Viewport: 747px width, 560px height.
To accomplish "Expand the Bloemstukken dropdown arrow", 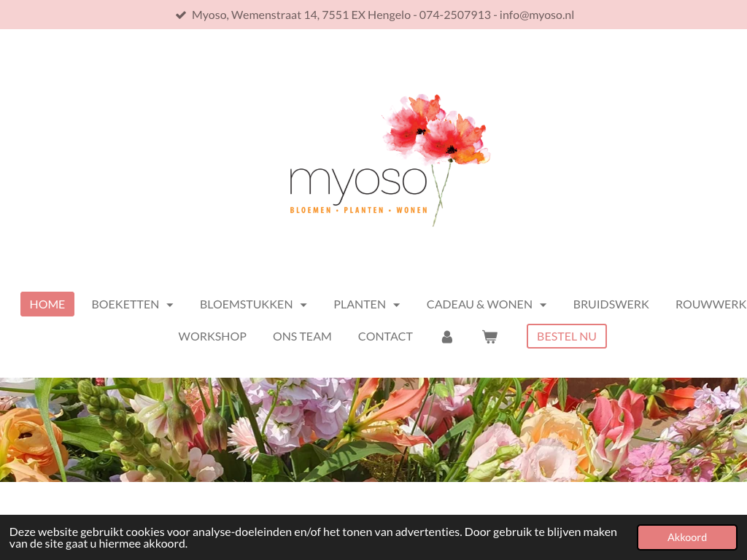I will pos(303,305).
